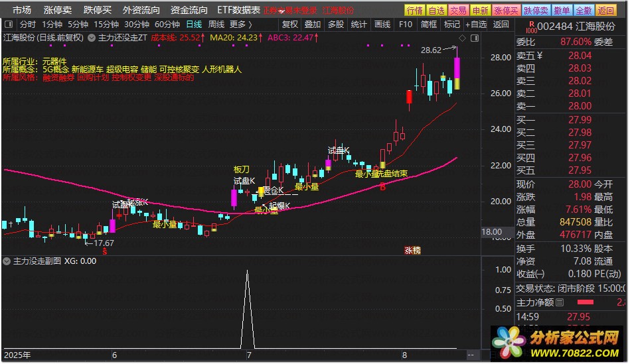Viewport: 630px width, 364px height.
Task: Click the 统计 toolbar button
Action: 358,25
